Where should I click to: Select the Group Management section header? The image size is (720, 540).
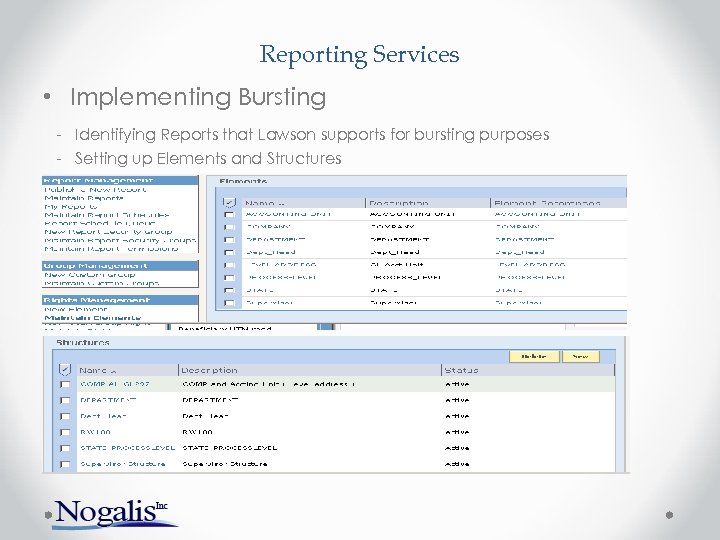(120, 266)
